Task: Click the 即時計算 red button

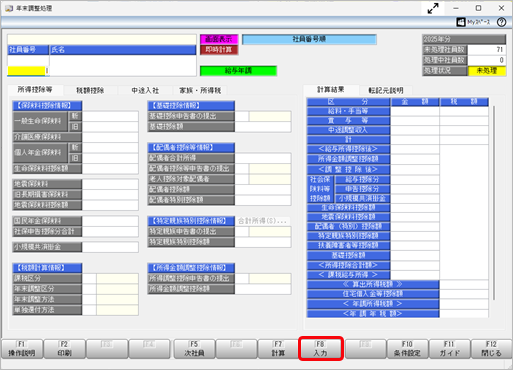Action: [x=219, y=50]
